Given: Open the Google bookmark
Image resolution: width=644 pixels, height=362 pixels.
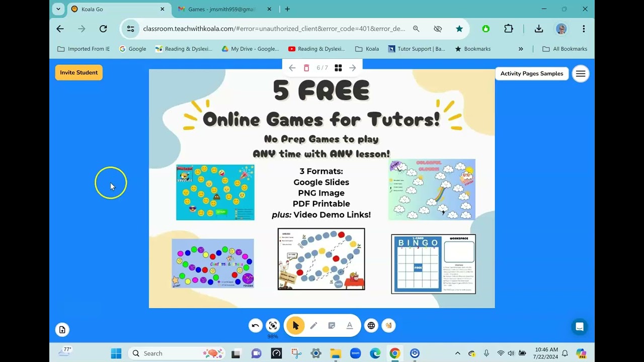Looking at the screenshot, I should click(x=133, y=49).
